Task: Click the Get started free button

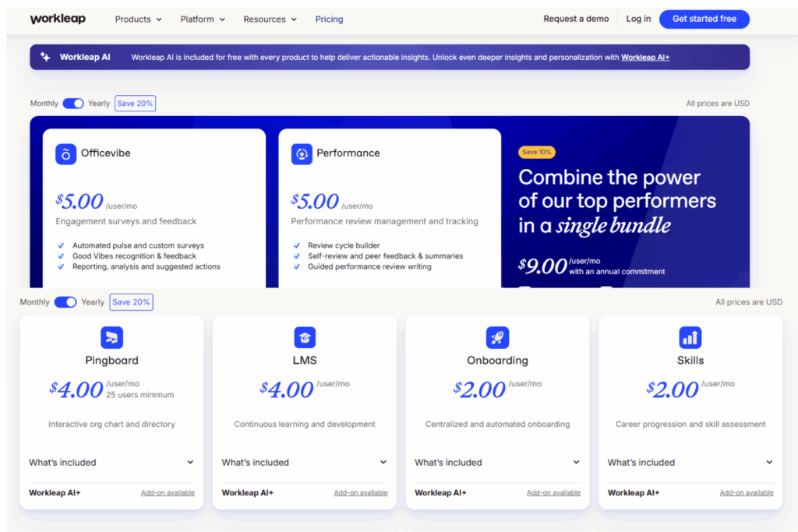Action: (x=704, y=19)
